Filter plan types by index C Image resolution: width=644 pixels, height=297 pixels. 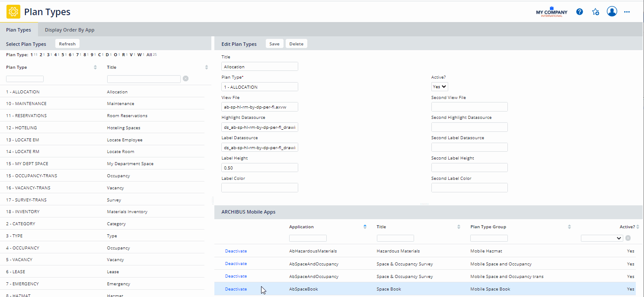100,55
